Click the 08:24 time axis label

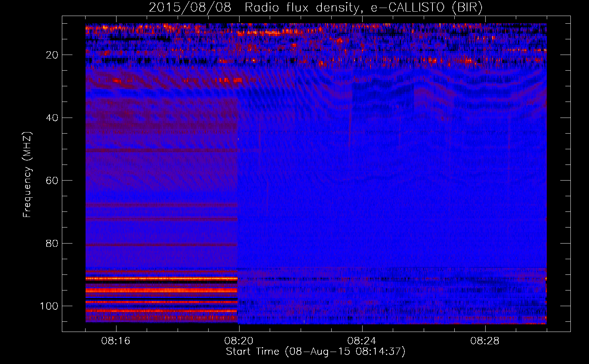[362, 341]
